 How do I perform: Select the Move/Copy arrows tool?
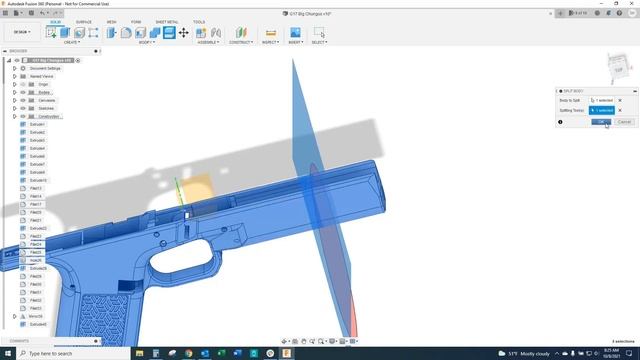click(x=184, y=32)
